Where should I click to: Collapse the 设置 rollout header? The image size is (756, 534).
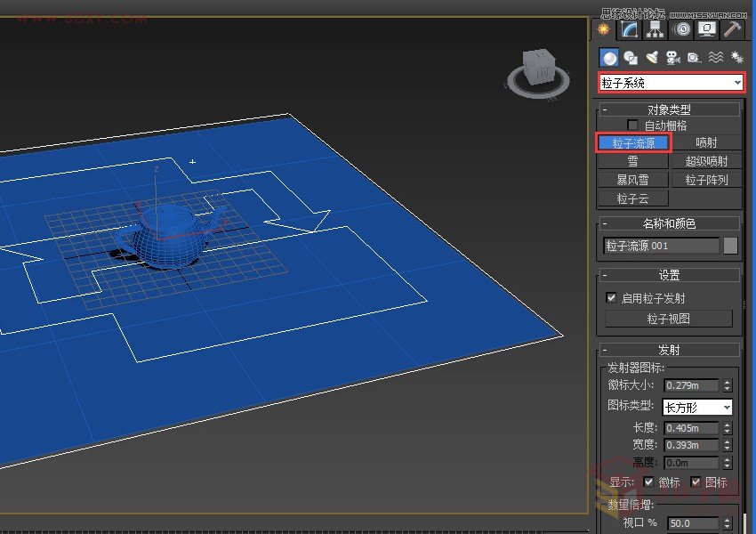pyautogui.click(x=604, y=276)
